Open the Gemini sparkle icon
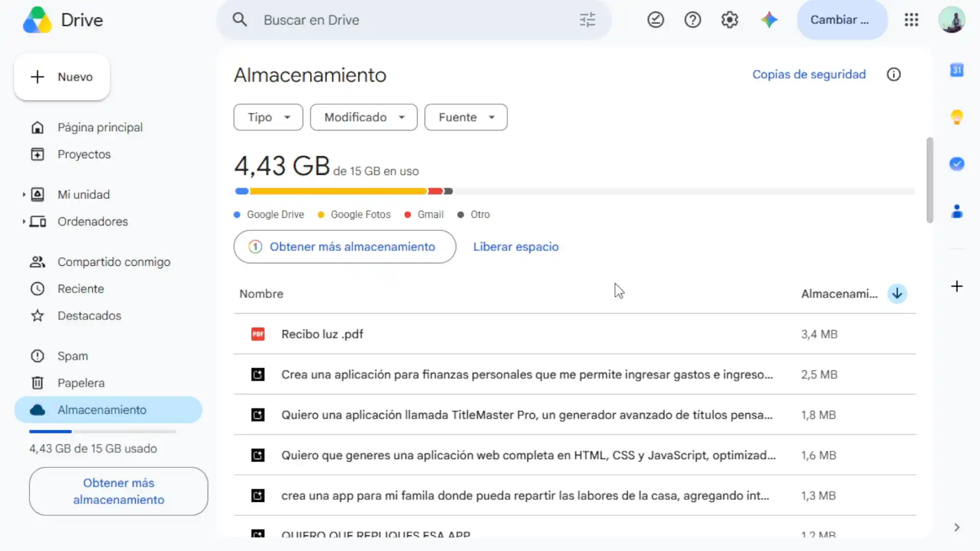Image resolution: width=980 pixels, height=551 pixels. pos(769,20)
